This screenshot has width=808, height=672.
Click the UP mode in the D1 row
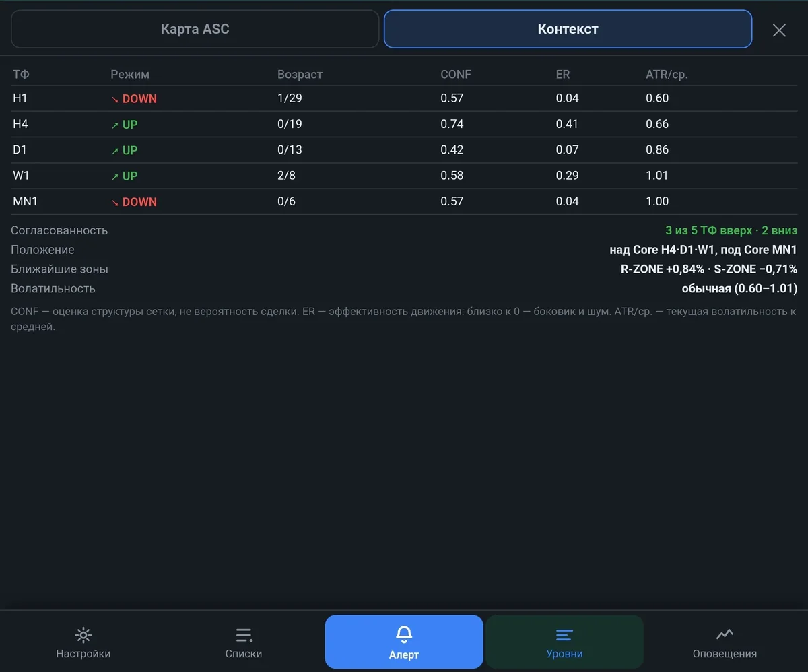[x=125, y=149]
